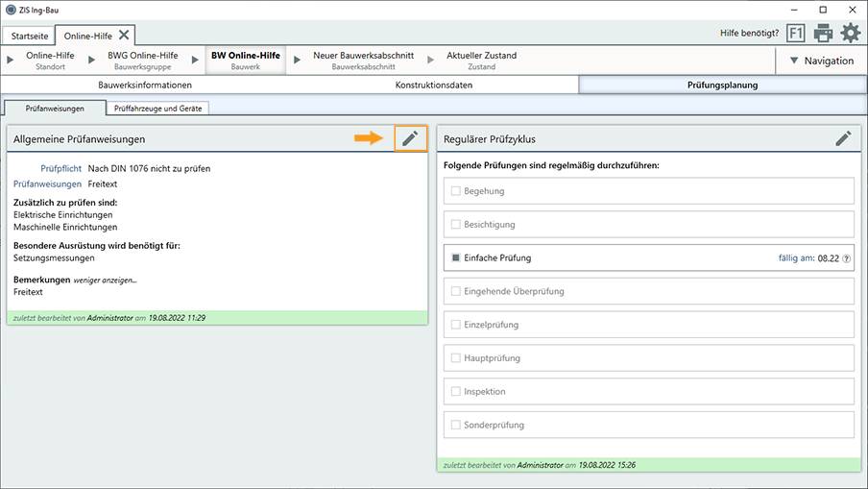Tick the Sonderprüfung checkbox

pos(456,425)
